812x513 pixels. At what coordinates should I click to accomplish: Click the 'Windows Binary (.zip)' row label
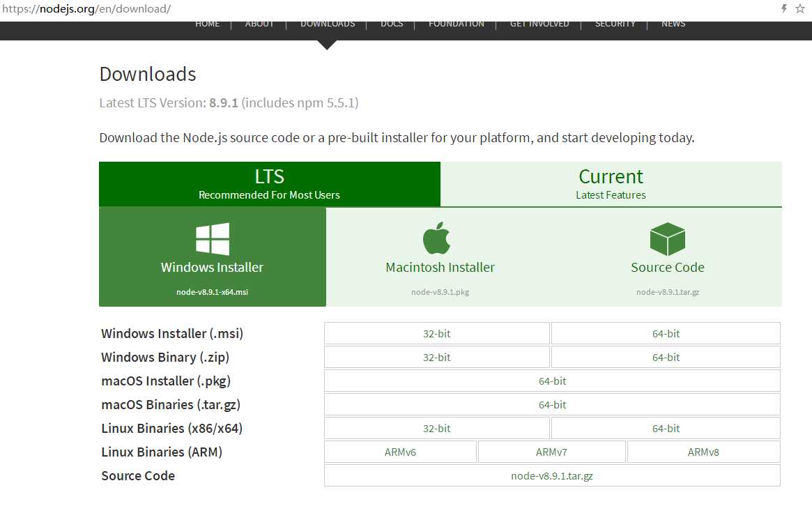(165, 357)
